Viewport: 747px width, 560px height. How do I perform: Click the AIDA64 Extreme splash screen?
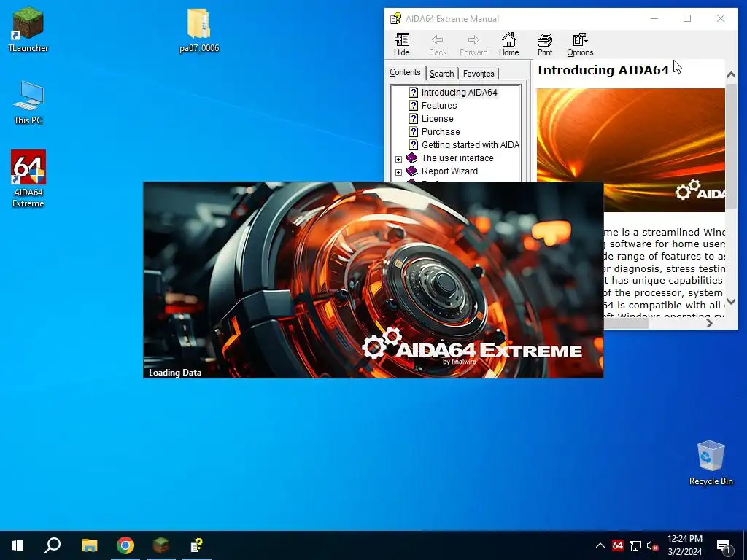[x=373, y=280]
